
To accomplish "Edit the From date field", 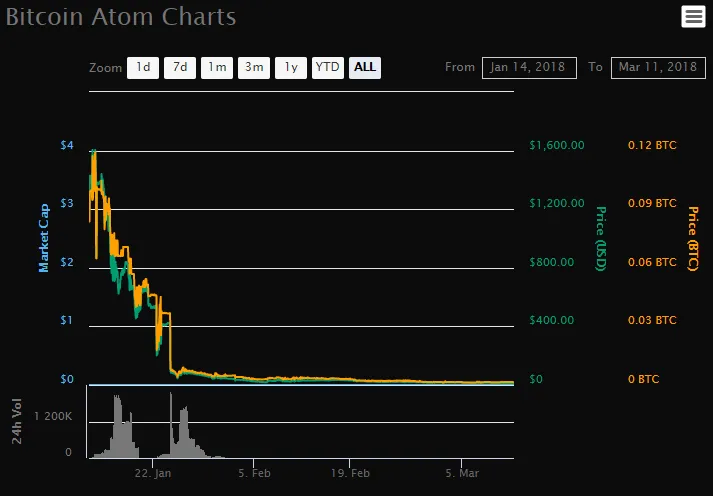I will click(x=529, y=68).
